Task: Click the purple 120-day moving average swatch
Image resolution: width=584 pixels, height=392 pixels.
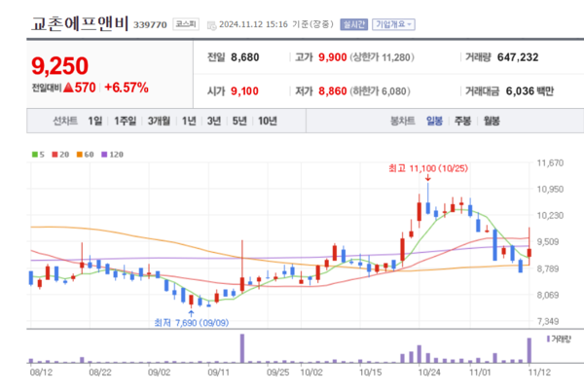Action: (x=104, y=154)
